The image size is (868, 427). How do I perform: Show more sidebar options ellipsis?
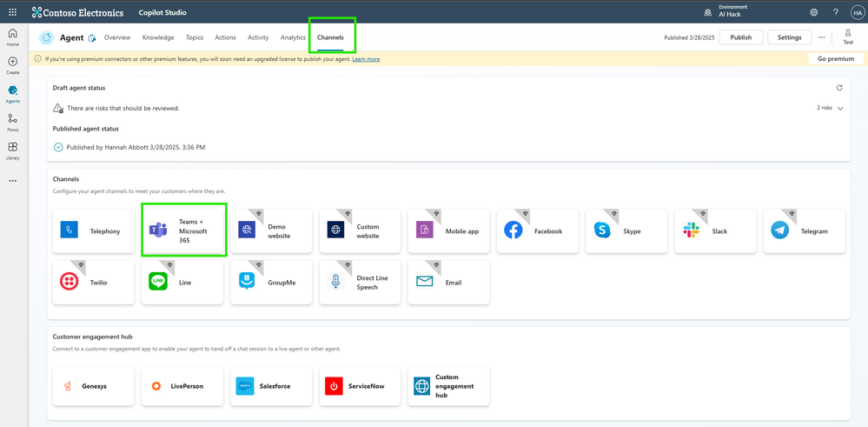tap(13, 181)
